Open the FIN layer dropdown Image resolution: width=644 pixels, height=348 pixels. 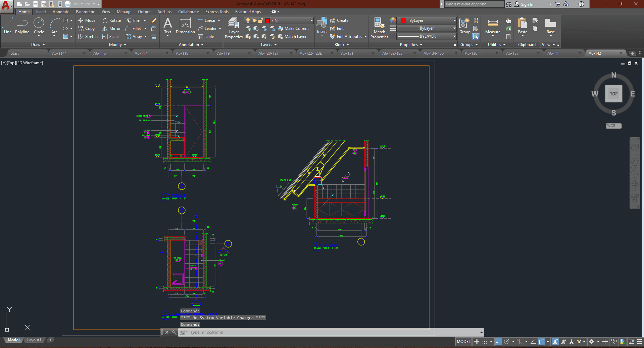tap(311, 20)
